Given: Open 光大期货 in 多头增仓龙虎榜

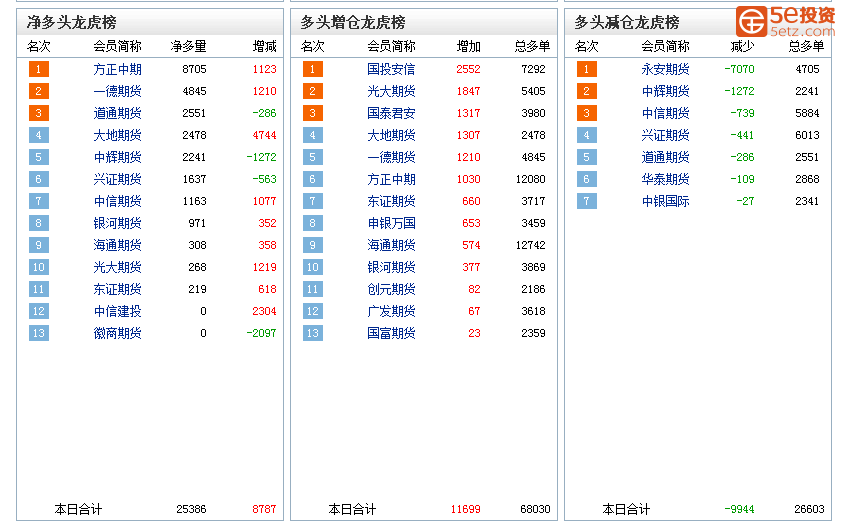Looking at the screenshot, I should pyautogui.click(x=391, y=91).
